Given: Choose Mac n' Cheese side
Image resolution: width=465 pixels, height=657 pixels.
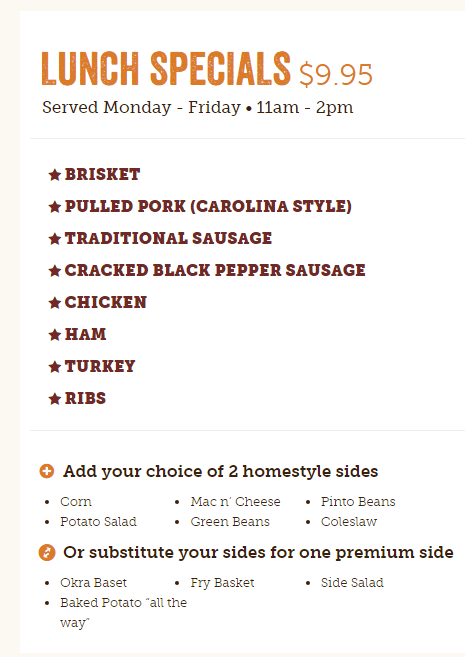Looking at the screenshot, I should click(235, 501).
